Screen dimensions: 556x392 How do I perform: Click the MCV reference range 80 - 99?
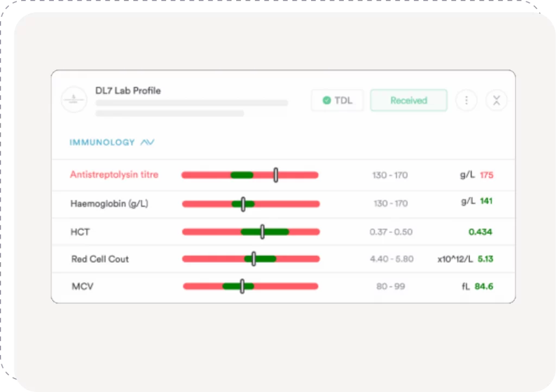(390, 286)
